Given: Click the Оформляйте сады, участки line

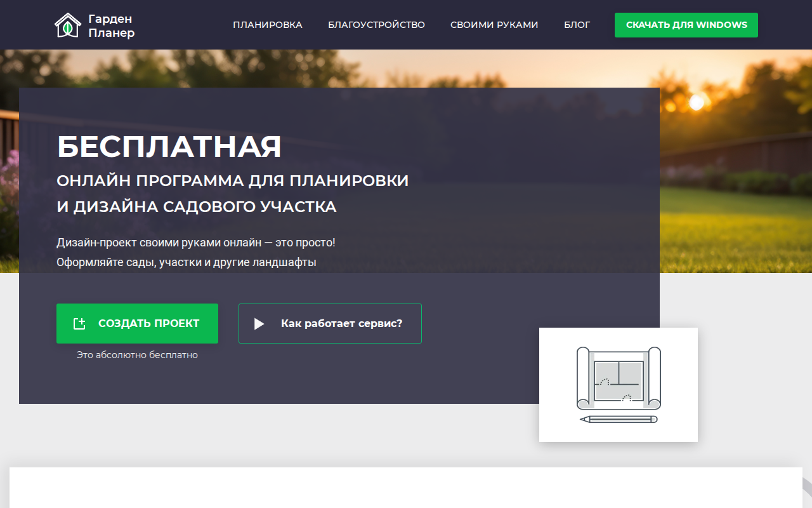Looking at the screenshot, I should point(187,262).
